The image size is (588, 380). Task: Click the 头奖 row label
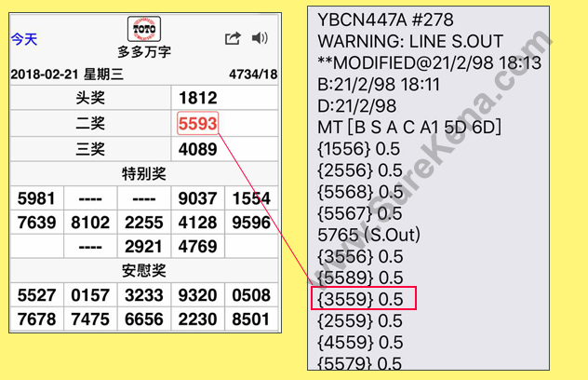(90, 99)
